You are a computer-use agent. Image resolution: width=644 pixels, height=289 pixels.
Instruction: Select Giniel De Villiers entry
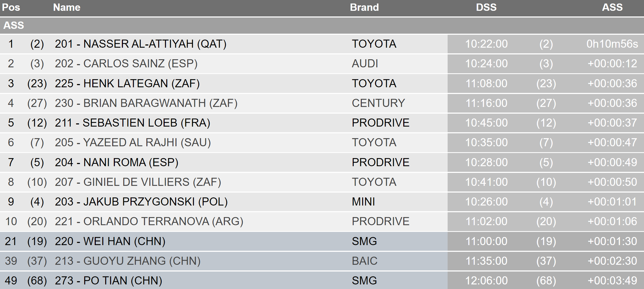(x=138, y=182)
